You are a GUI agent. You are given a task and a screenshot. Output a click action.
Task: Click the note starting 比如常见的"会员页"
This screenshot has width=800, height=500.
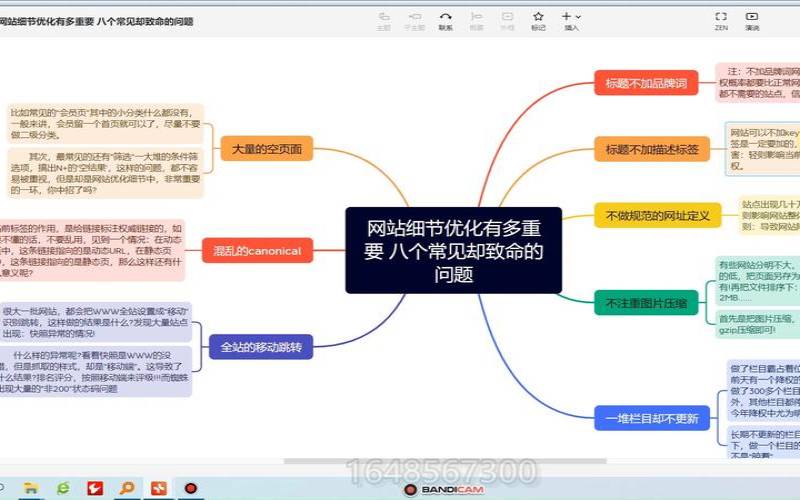[105, 124]
